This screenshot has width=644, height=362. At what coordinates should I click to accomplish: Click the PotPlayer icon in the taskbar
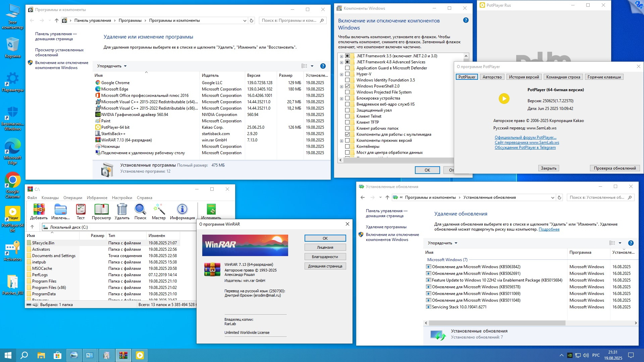140,355
